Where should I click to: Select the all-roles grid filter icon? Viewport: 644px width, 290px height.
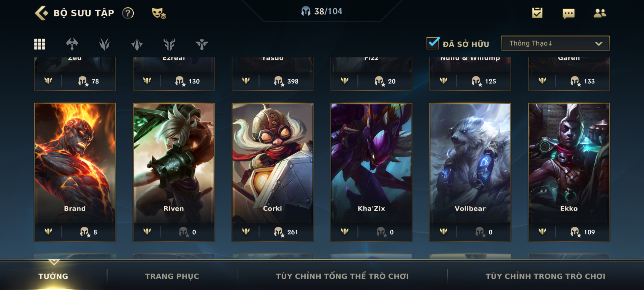point(39,44)
